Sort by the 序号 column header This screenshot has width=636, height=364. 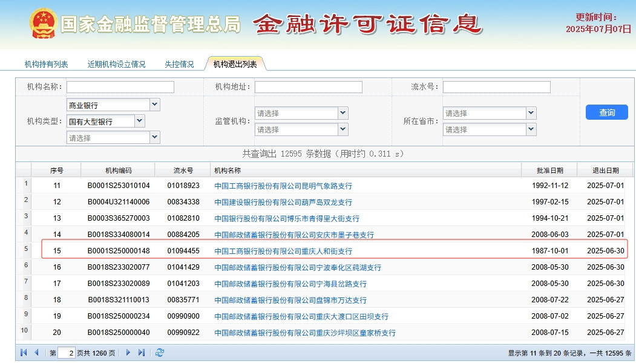pyautogui.click(x=57, y=171)
